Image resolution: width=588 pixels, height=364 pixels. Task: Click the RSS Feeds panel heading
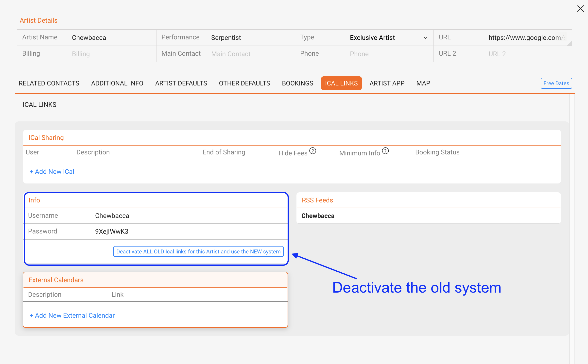tap(317, 200)
